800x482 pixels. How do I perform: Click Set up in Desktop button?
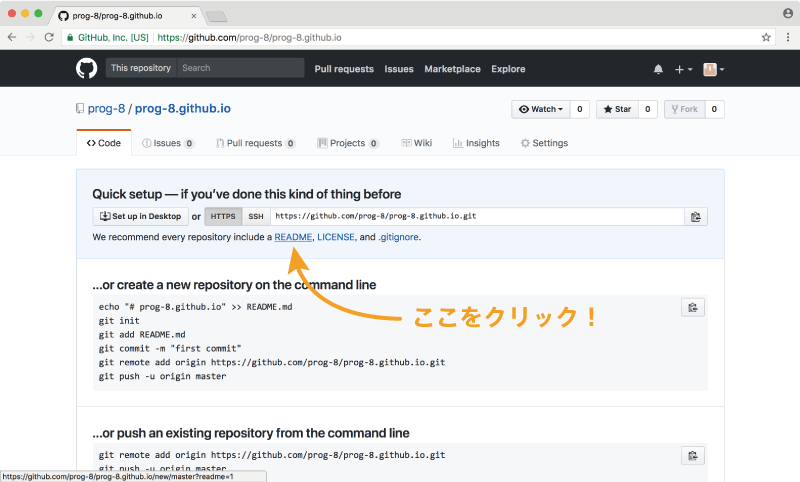click(141, 216)
